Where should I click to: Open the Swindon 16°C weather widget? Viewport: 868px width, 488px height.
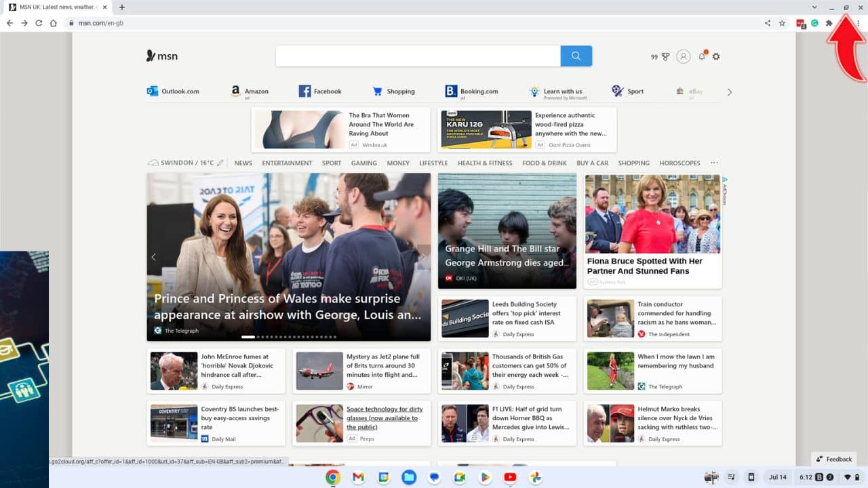[x=180, y=163]
